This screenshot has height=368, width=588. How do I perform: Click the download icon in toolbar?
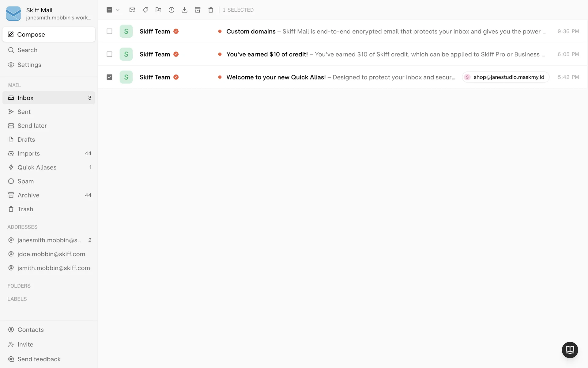tap(184, 10)
